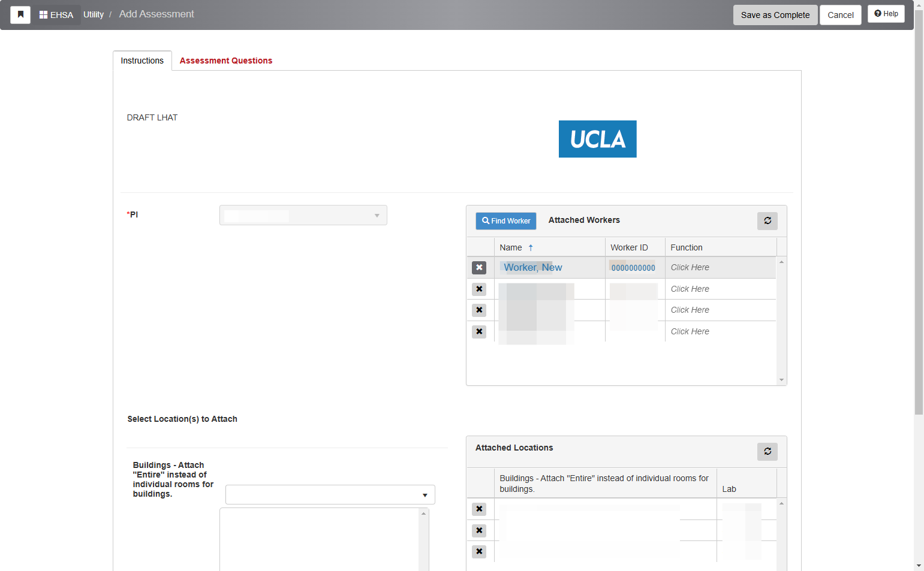Open the Utility breadcrumb link
Viewport: 924px width, 571px height.
[x=94, y=14]
